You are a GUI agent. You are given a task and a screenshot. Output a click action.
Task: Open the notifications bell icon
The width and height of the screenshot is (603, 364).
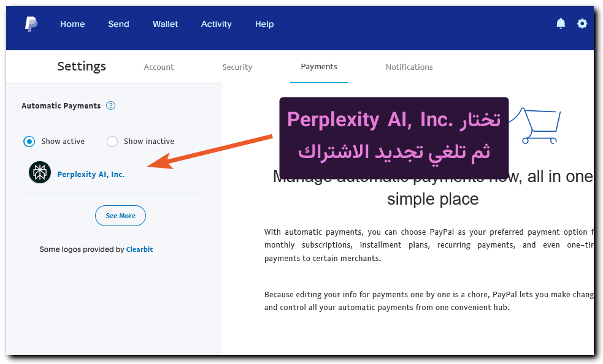coord(561,24)
